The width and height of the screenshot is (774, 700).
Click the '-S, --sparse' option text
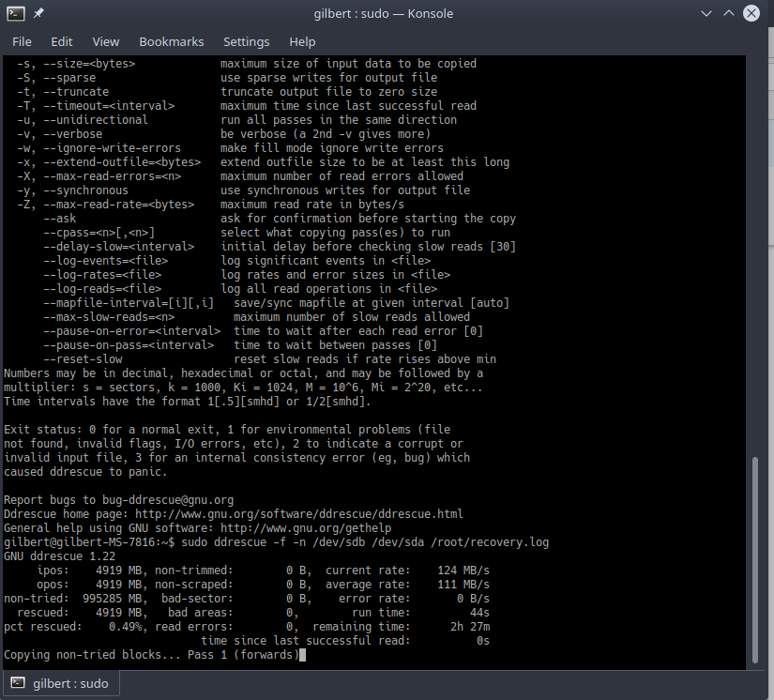click(x=56, y=78)
